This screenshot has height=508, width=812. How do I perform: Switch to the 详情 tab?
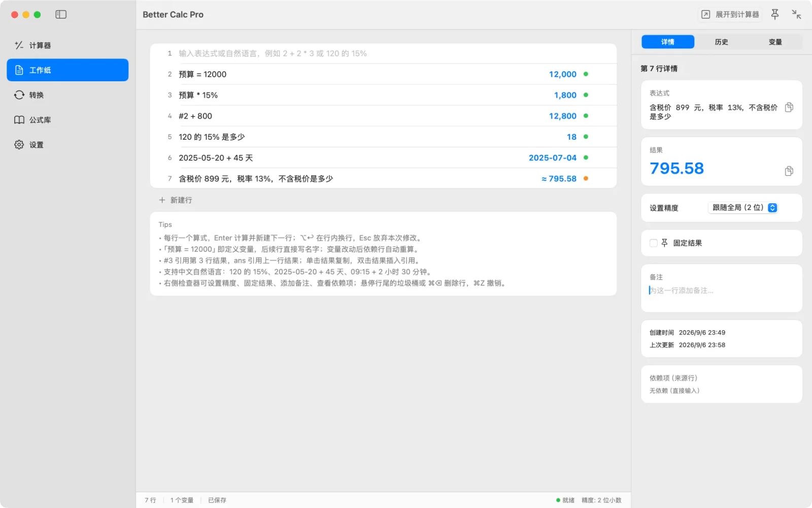coord(668,42)
